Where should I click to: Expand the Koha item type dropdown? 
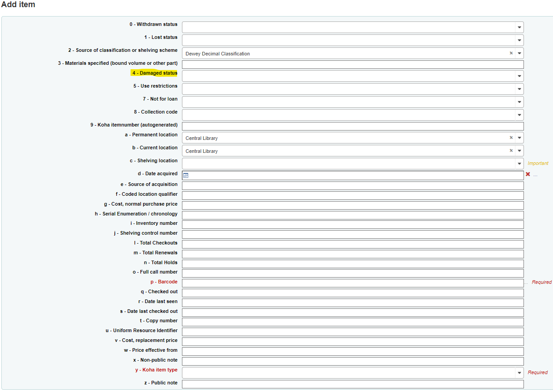click(519, 373)
